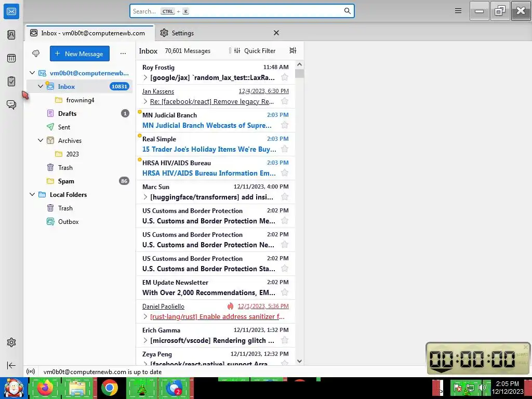Click online status icon in status bar
The height and width of the screenshot is (399, 532).
pyautogui.click(x=31, y=372)
